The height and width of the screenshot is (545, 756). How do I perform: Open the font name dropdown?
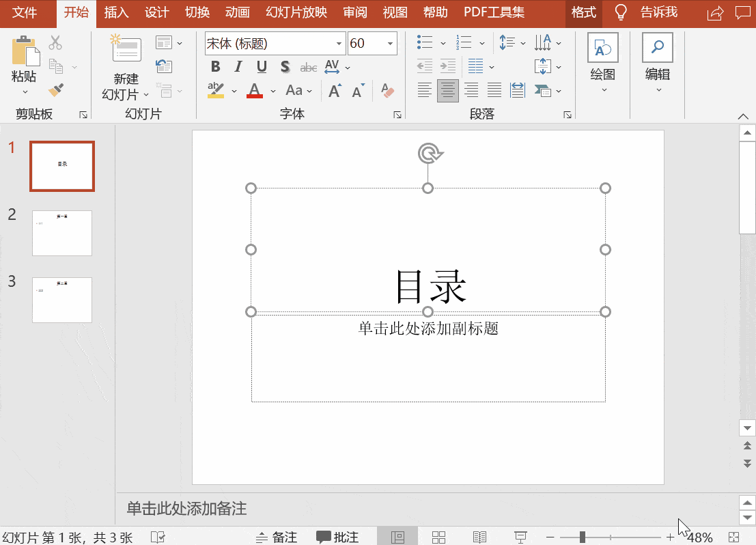point(337,42)
